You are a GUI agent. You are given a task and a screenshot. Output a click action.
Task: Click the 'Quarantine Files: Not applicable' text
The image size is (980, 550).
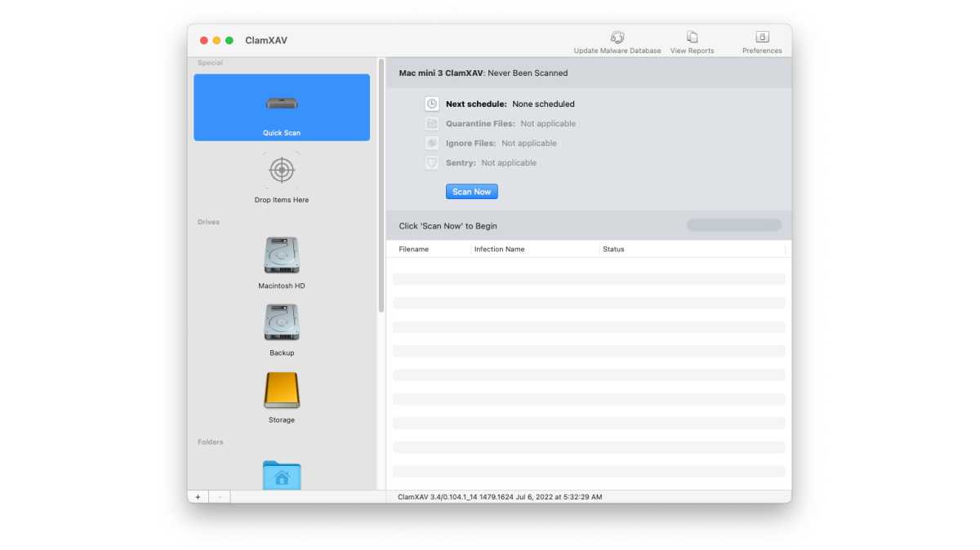(510, 123)
